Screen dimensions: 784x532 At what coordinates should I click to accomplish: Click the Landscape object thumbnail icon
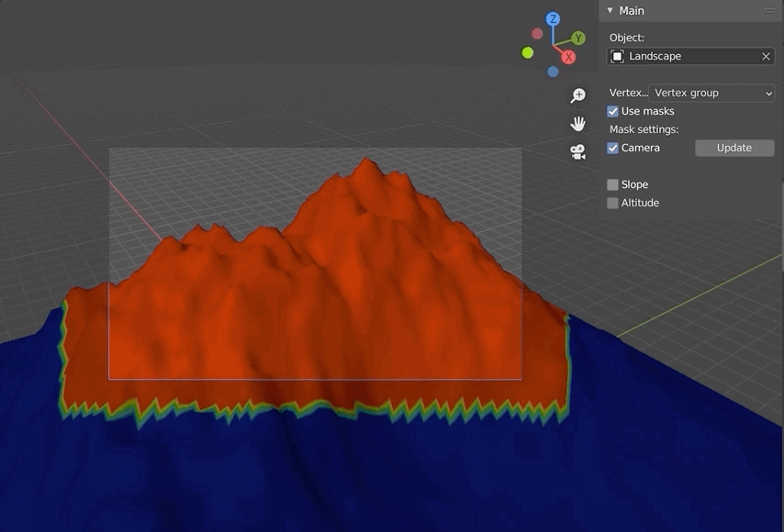click(617, 56)
